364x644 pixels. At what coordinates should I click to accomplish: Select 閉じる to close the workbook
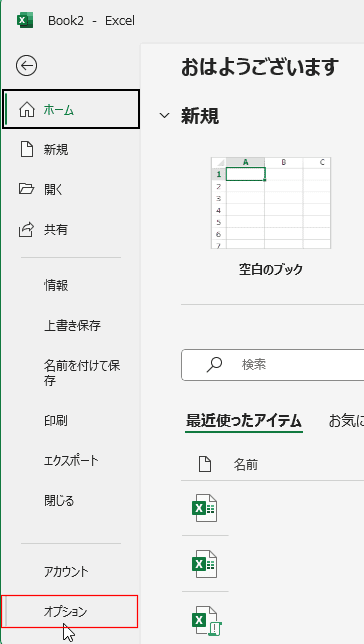[71, 501]
